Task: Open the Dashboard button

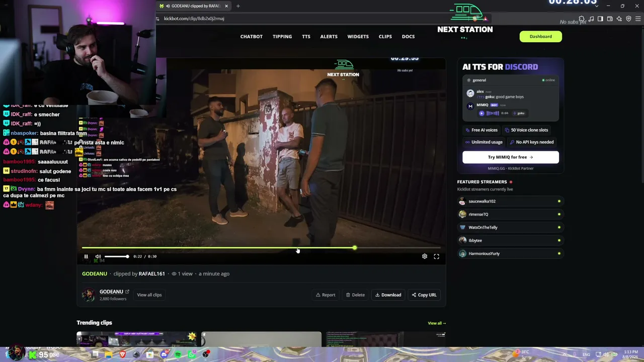Action: (x=541, y=37)
